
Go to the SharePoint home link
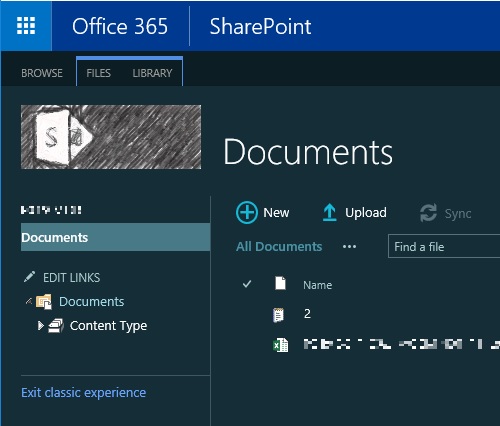point(260,26)
